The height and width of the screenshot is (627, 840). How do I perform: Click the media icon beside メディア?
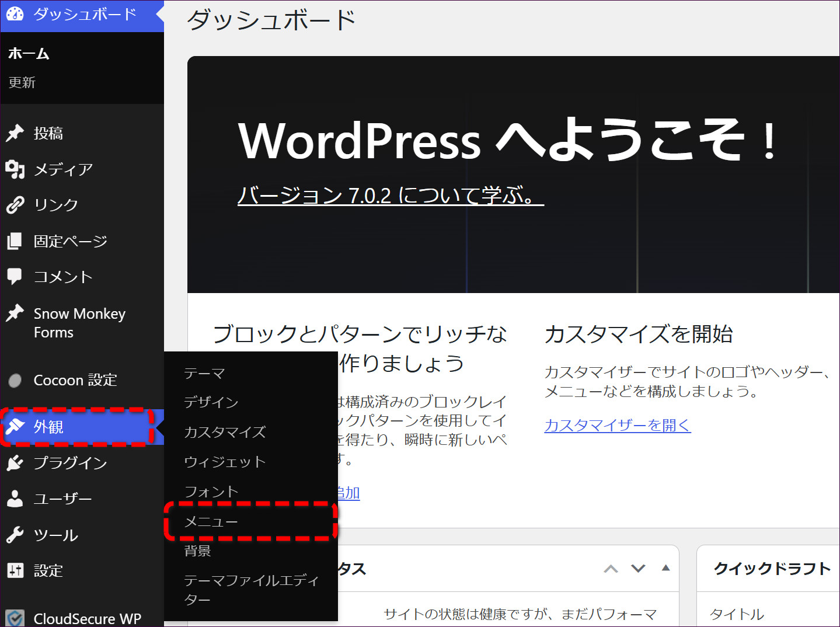point(15,169)
